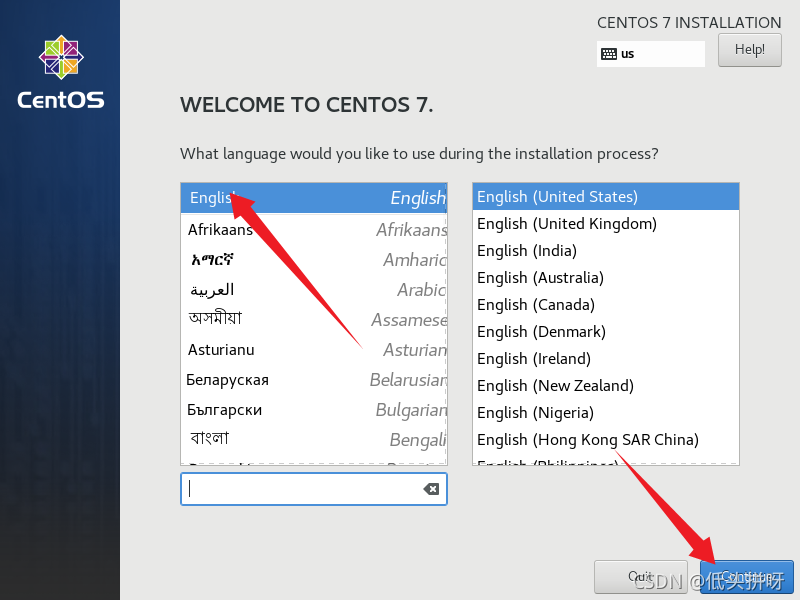Clear the language search box with backspace icon

[431, 489]
